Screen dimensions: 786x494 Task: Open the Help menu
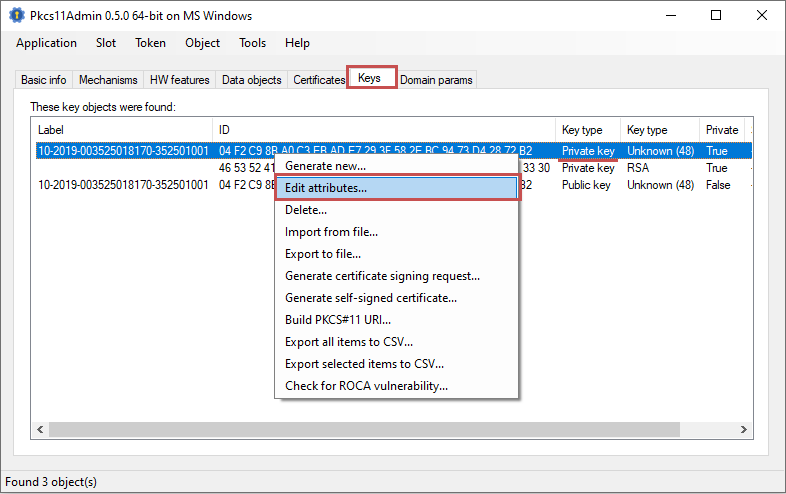click(297, 43)
